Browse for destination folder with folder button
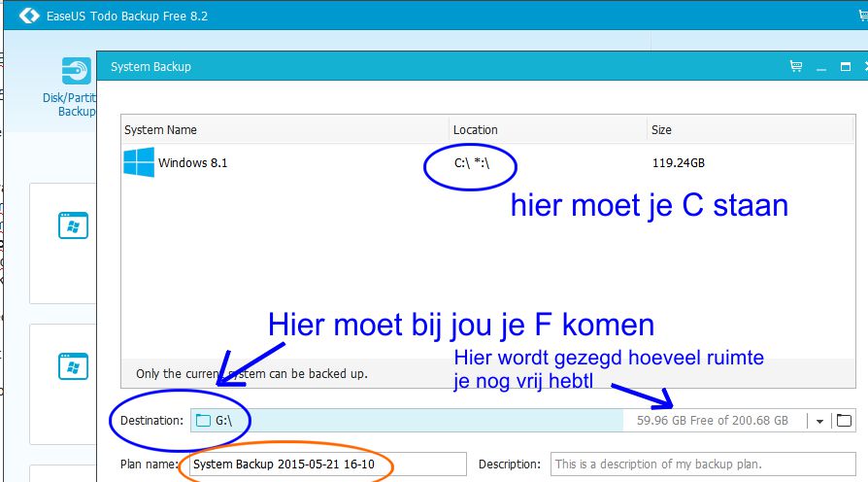 (x=844, y=421)
